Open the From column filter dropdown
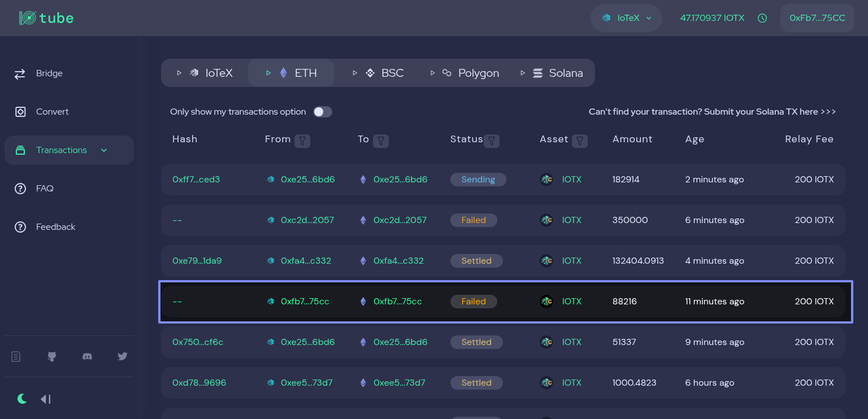The height and width of the screenshot is (419, 868). [302, 141]
